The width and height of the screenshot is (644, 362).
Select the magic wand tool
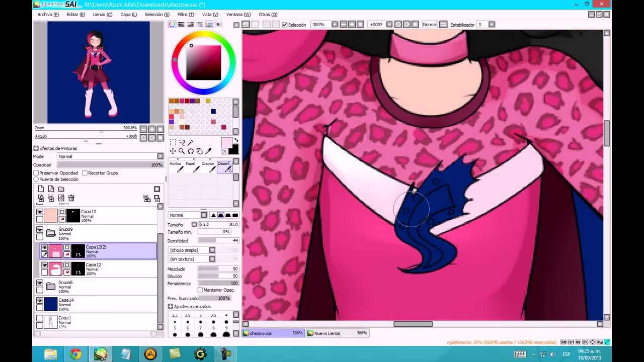click(x=191, y=142)
